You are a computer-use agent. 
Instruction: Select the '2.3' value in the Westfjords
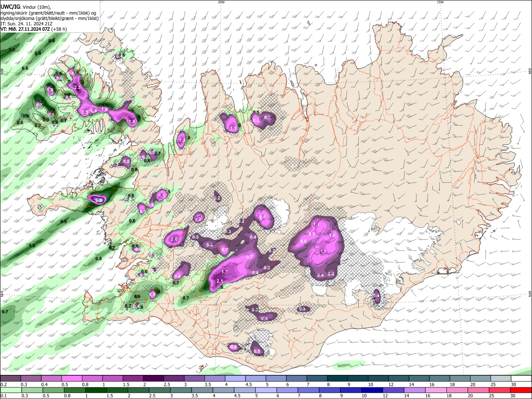point(77,87)
